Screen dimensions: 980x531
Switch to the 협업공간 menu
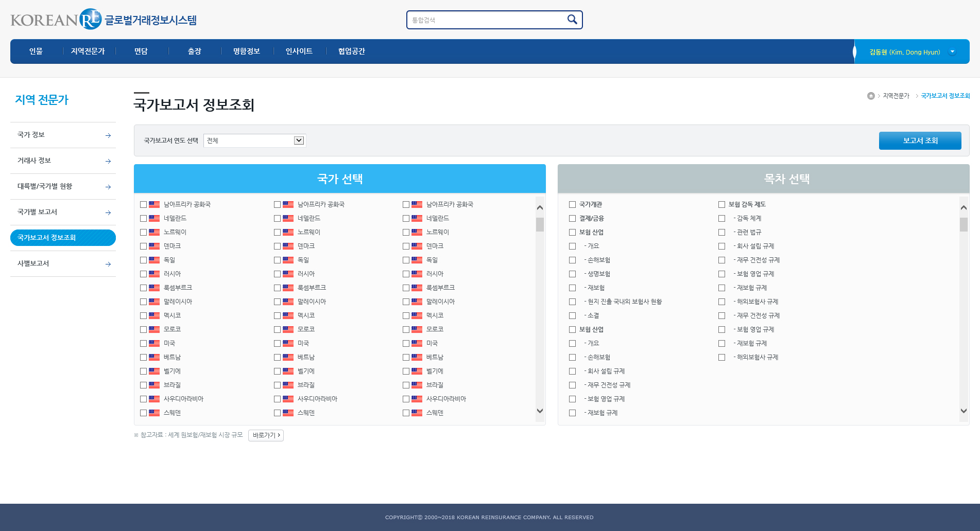pos(351,51)
